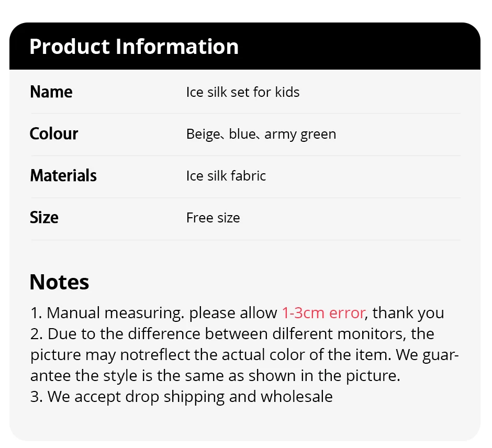The height and width of the screenshot is (448, 492).
Task: Click the Size row label
Action: [x=44, y=218]
